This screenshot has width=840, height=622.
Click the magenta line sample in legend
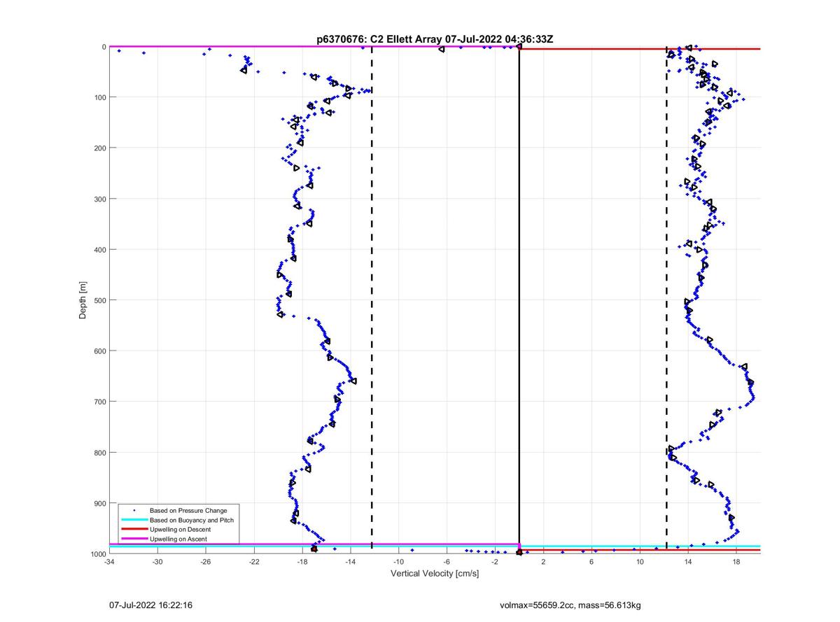pyautogui.click(x=134, y=539)
